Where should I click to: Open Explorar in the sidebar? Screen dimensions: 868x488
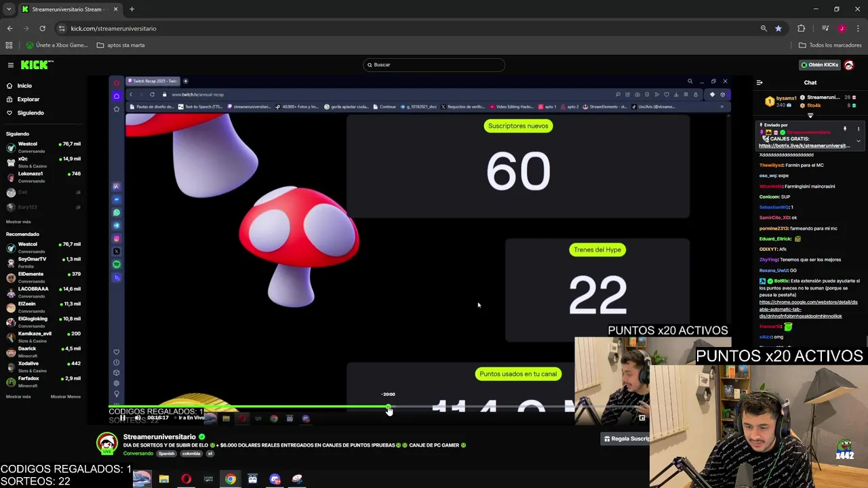28,99
